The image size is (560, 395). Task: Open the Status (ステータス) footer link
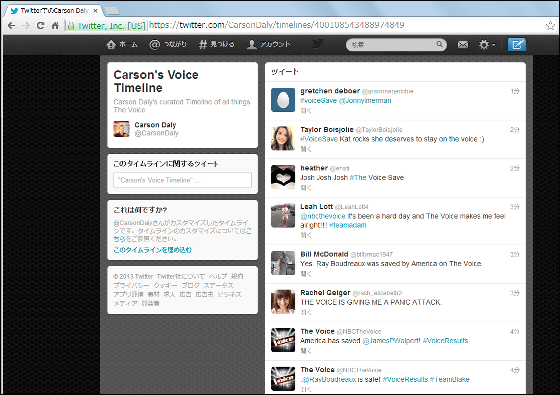point(218,285)
